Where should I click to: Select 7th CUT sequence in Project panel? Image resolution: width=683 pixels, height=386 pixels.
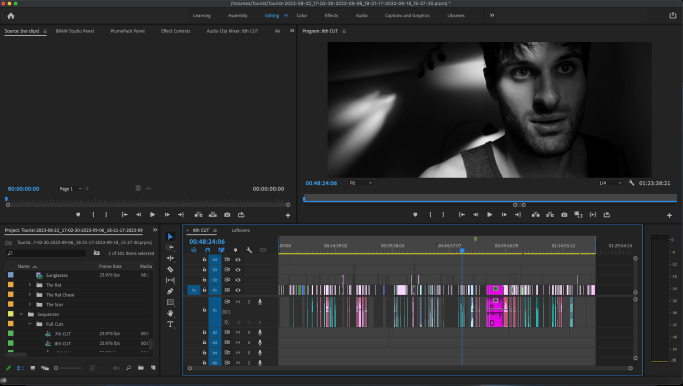pyautogui.click(x=62, y=334)
